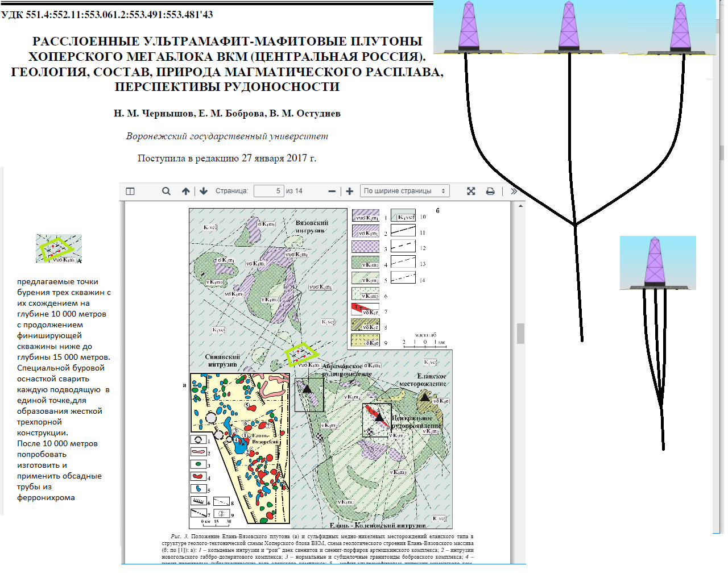Click the 'Страница:' label
The width and height of the screenshot is (728, 582).
click(231, 191)
